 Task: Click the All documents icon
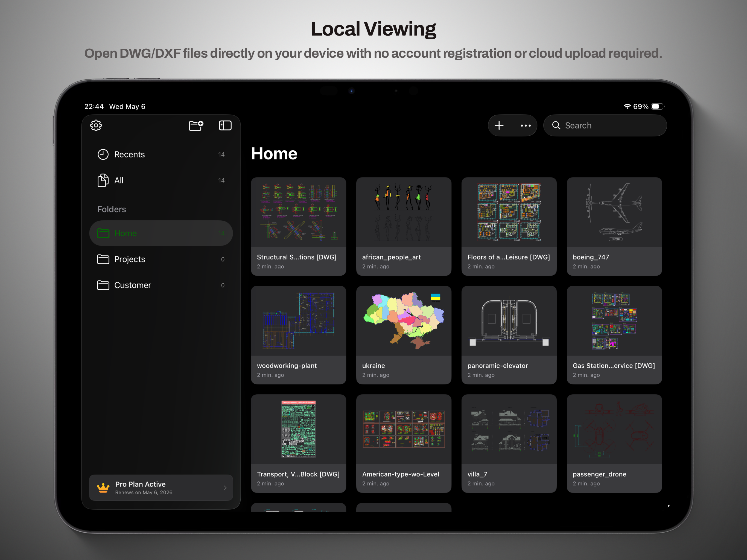103,180
